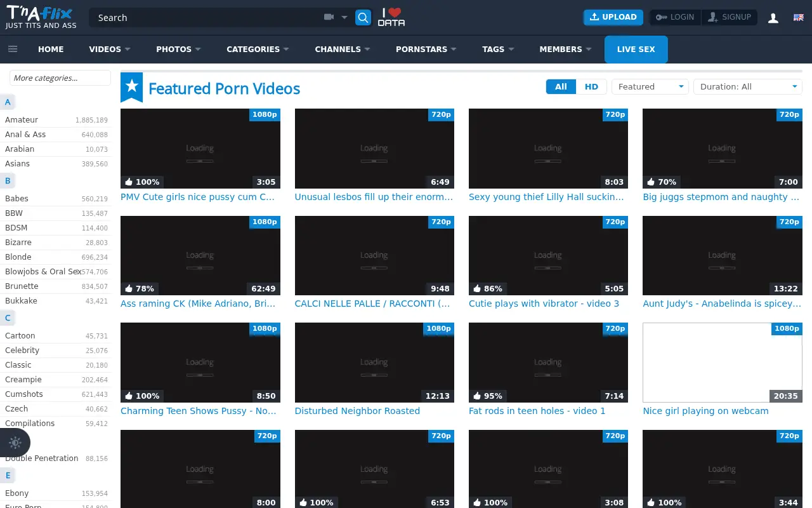The image size is (812, 508).
Task: Click the LOGIN button
Action: [676, 17]
